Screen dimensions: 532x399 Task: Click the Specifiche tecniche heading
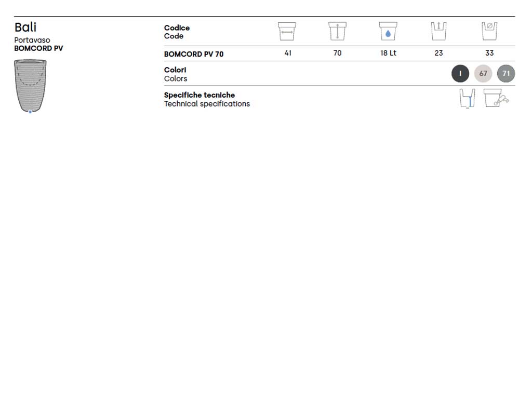pos(199,95)
